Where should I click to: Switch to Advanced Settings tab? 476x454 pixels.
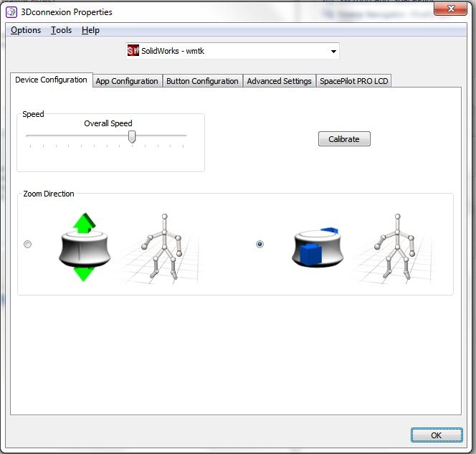[x=280, y=81]
